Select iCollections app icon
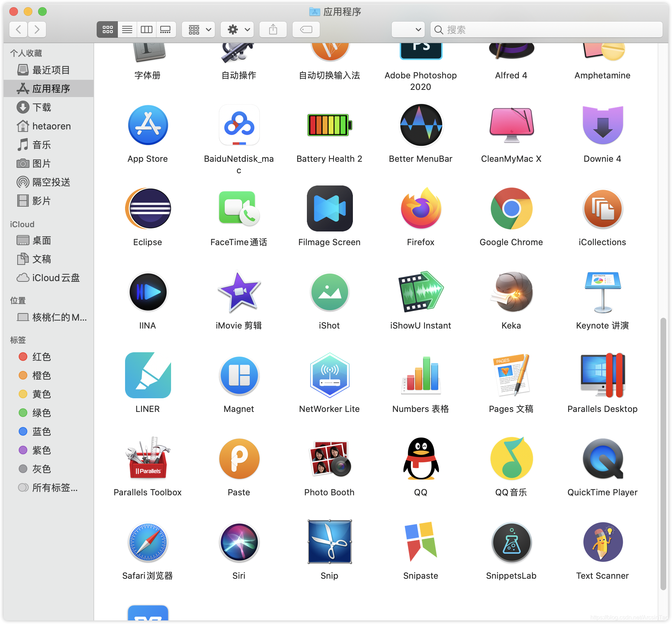This screenshot has height=624, width=672. tap(603, 208)
